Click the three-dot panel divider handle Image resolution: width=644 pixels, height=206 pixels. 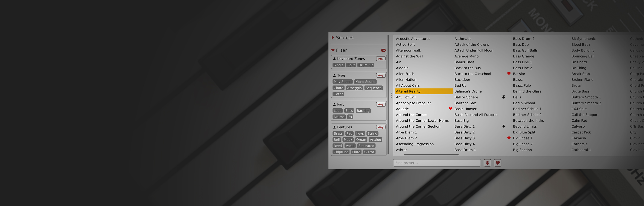tap(391, 95)
